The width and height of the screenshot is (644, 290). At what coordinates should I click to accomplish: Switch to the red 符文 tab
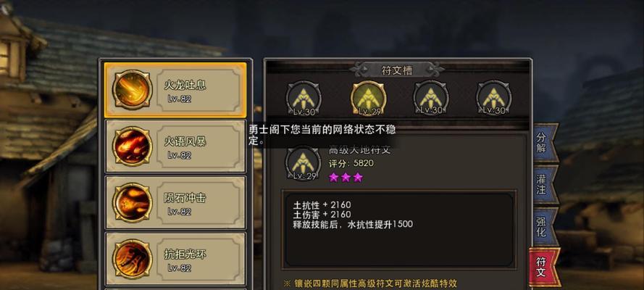544,267
